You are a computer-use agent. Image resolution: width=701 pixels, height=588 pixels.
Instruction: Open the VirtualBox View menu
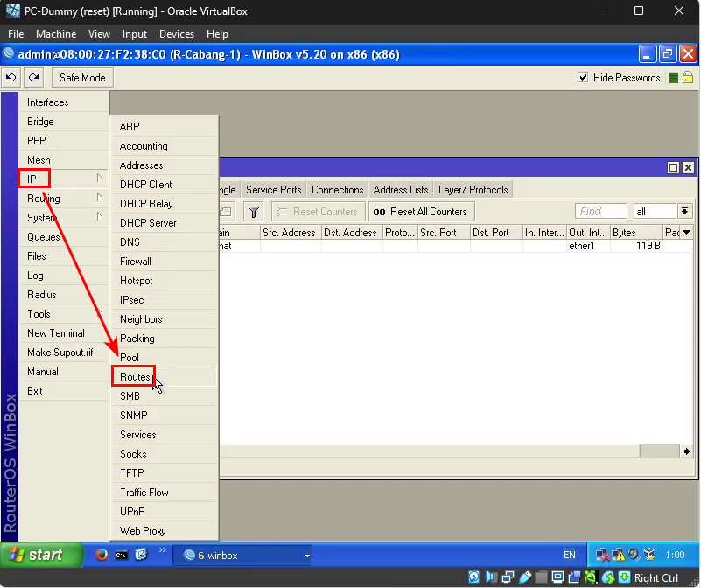pyautogui.click(x=99, y=34)
